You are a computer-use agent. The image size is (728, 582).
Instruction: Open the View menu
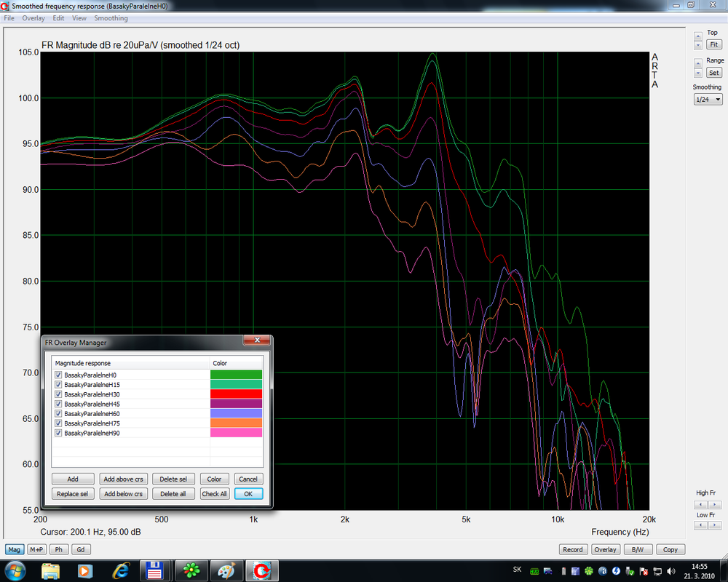coord(79,18)
